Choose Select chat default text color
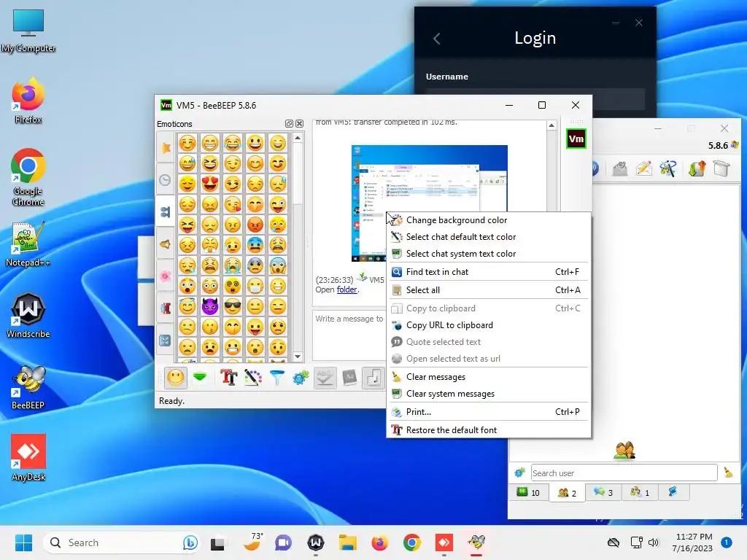This screenshot has height=560, width=747. (x=489, y=237)
